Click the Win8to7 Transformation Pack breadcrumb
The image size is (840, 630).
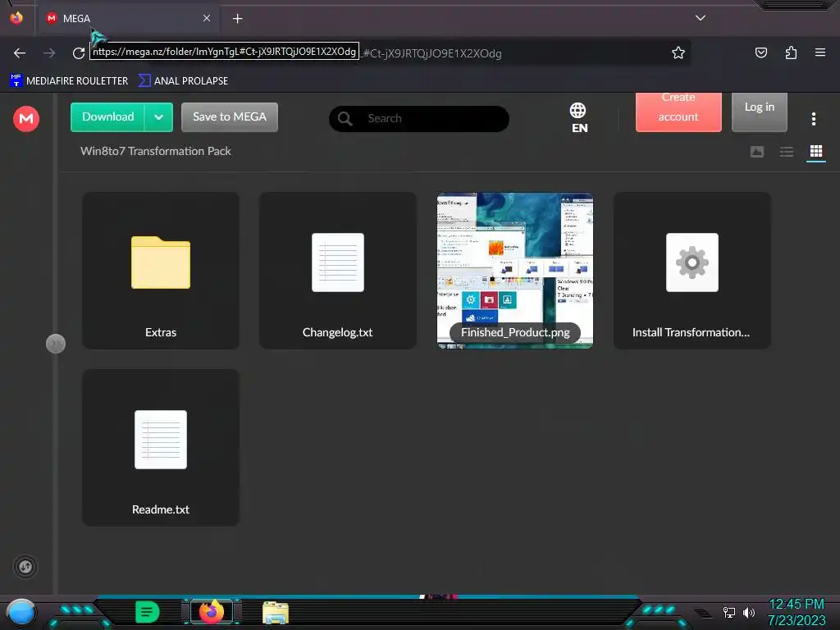point(155,151)
